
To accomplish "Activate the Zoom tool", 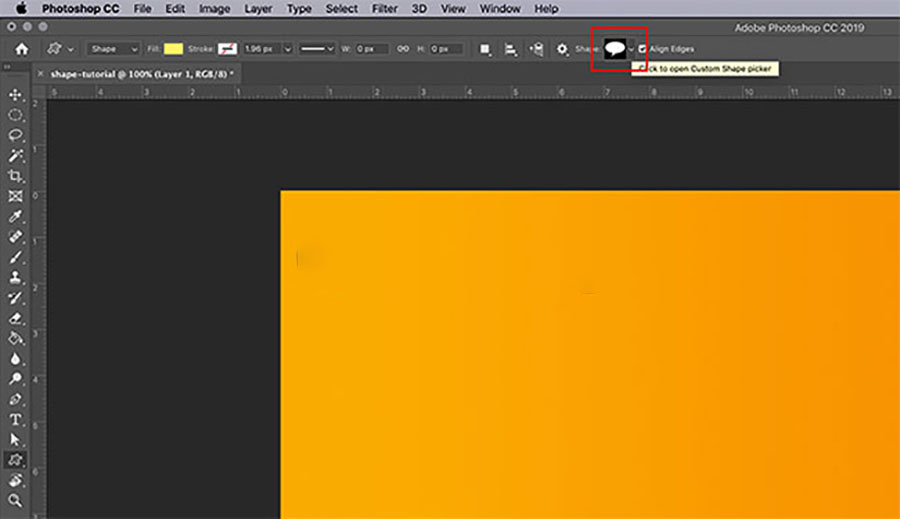I will [16, 500].
